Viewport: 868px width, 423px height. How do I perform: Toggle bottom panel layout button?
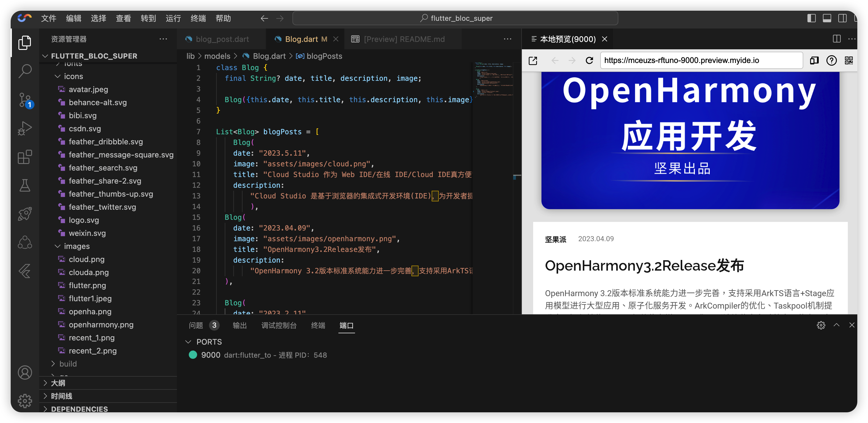pos(827,18)
